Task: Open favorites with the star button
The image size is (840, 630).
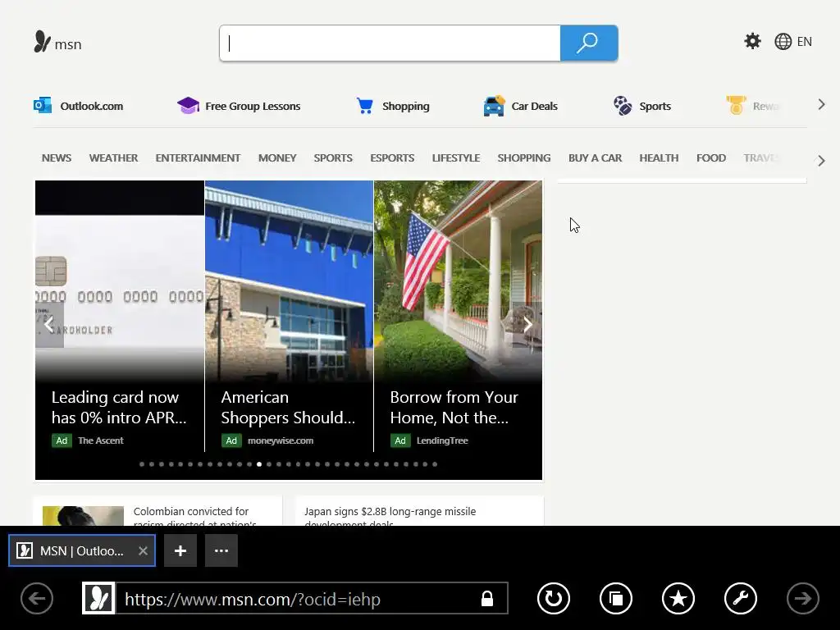Action: point(678,598)
